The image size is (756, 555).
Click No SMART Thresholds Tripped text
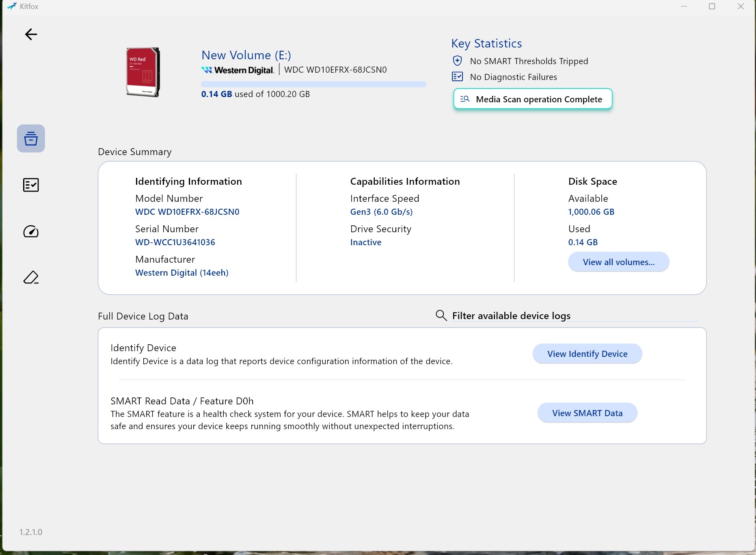(529, 61)
